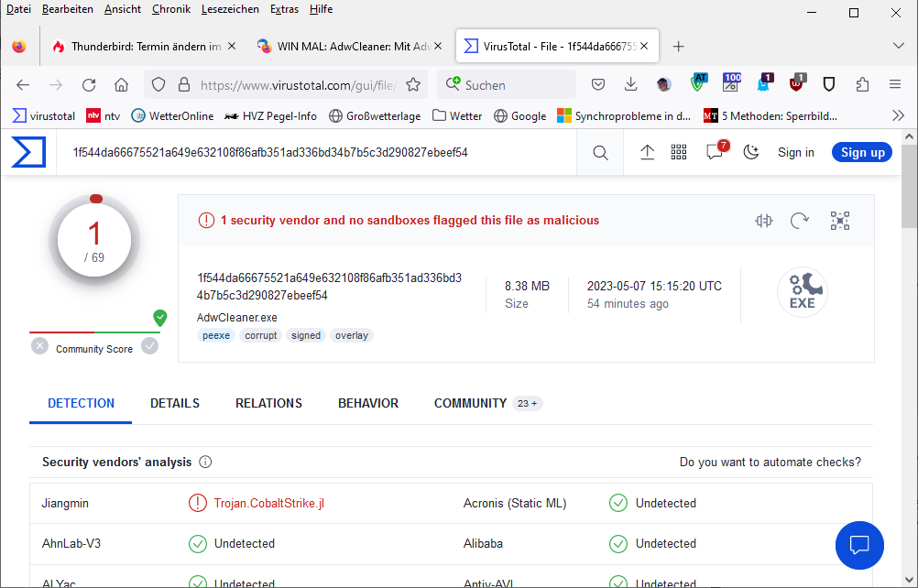Image resolution: width=918 pixels, height=588 pixels.
Task: List all tabs with the dropdown chevron
Action: pos(898,46)
